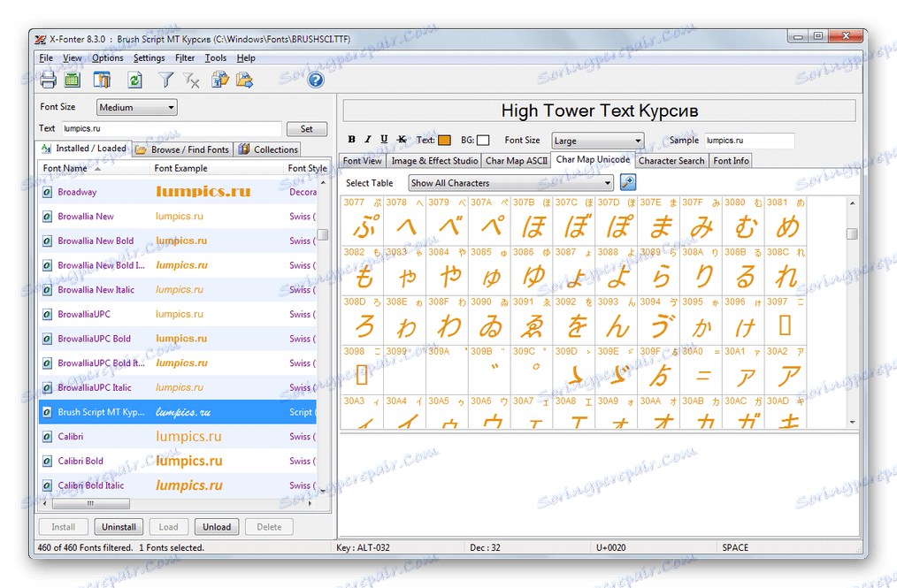Open Help via blue question mark icon
The height and width of the screenshot is (588, 897).
point(315,80)
